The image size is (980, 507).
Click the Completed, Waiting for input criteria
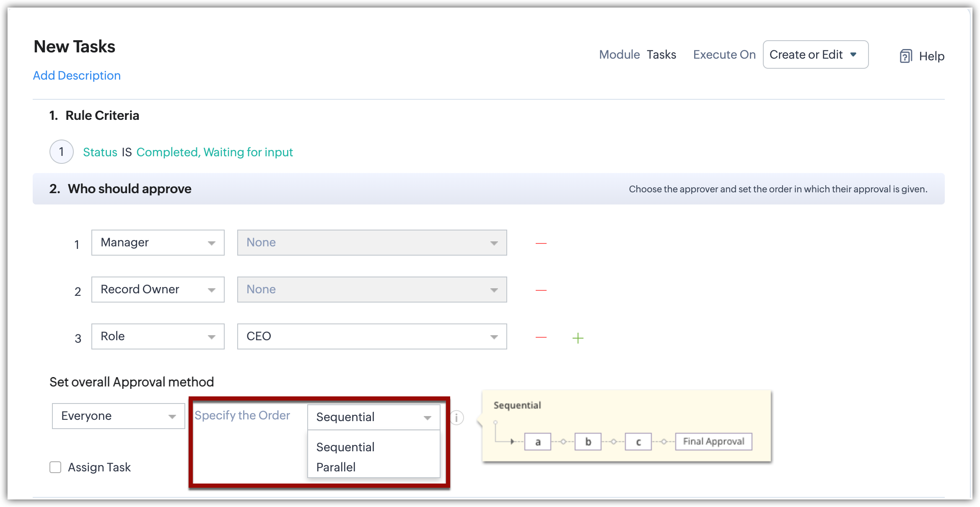point(214,152)
